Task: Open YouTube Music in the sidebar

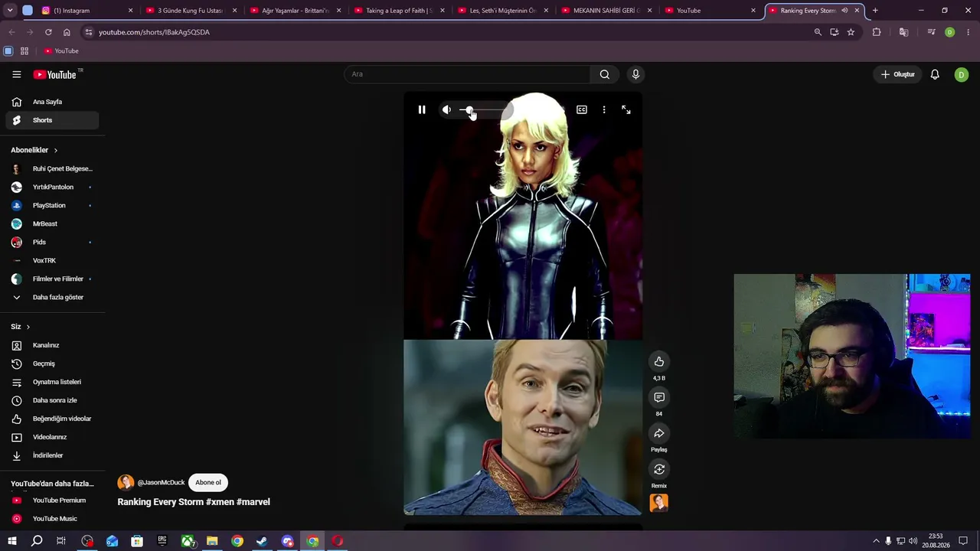Action: point(52,519)
